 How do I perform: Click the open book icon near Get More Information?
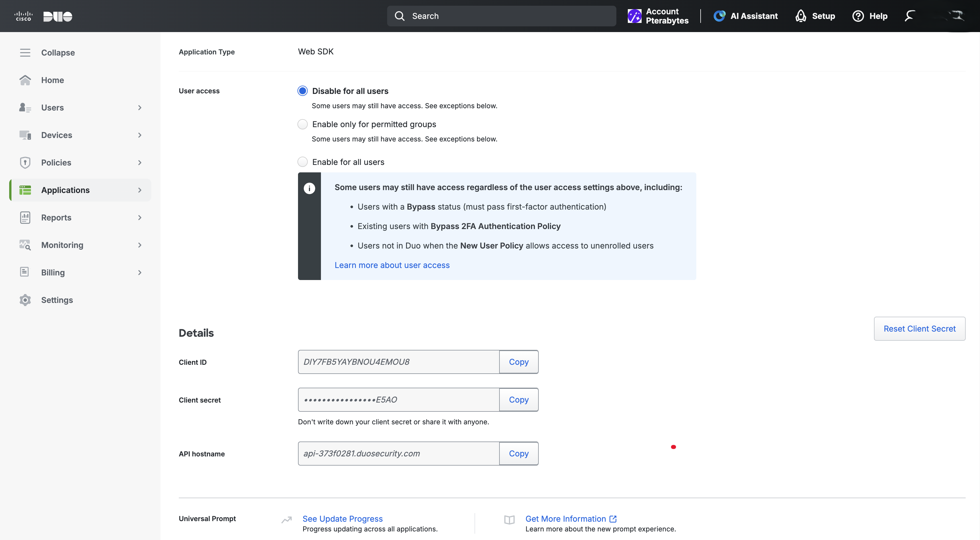pos(509,519)
